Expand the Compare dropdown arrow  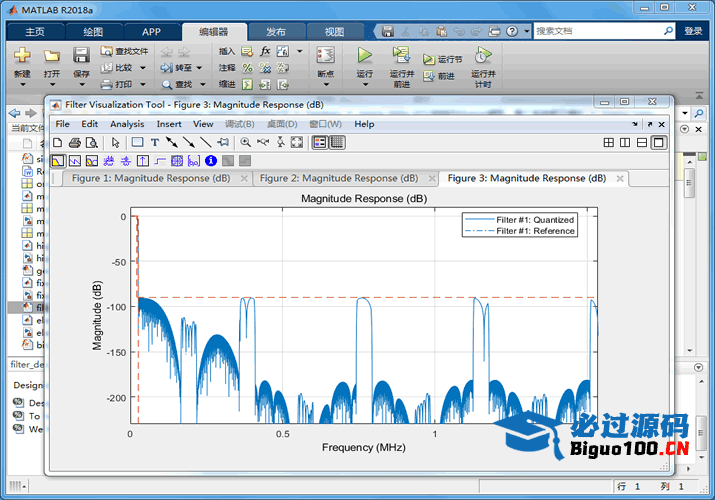143,68
